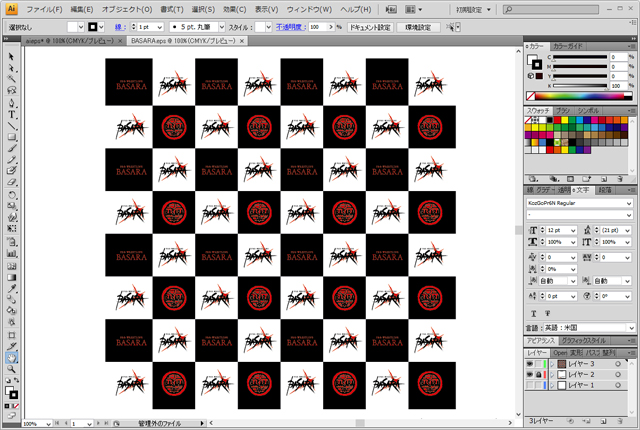Select the Line Segment tool
Viewport: 640px width, 430px height.
point(11,125)
